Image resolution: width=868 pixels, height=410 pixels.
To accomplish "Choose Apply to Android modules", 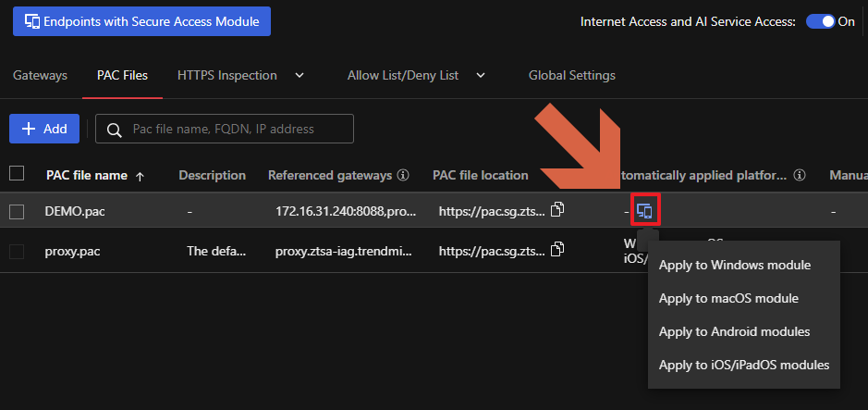I will coord(734,331).
